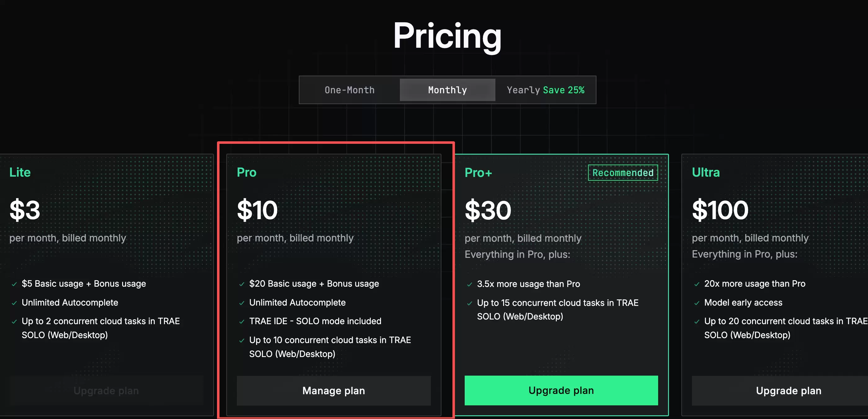The width and height of the screenshot is (868, 419).
Task: Upgrade to the Ultra plan
Action: tap(788, 390)
